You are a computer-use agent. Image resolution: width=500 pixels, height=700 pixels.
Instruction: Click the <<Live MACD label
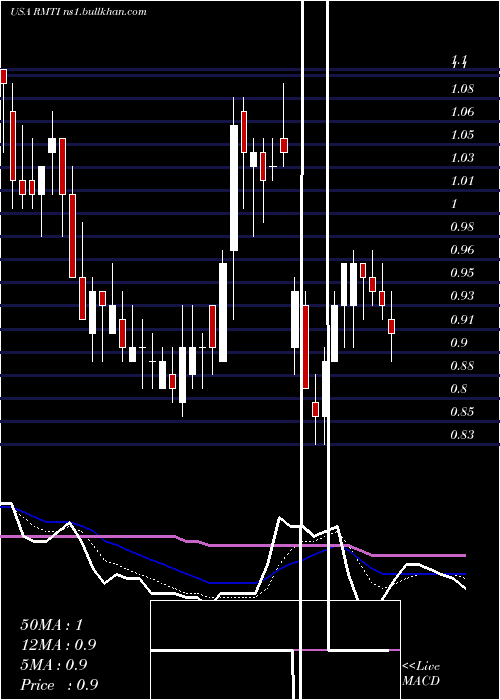click(421, 674)
